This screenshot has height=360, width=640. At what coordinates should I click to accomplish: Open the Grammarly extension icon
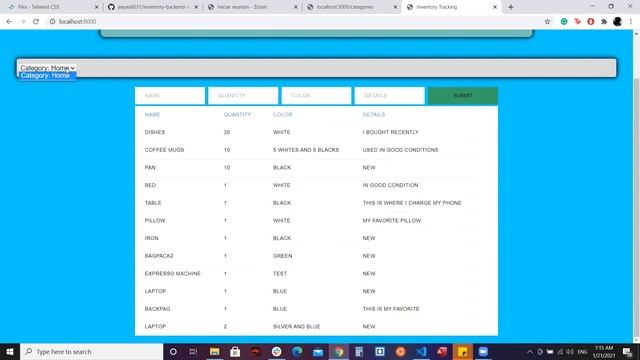tap(564, 22)
